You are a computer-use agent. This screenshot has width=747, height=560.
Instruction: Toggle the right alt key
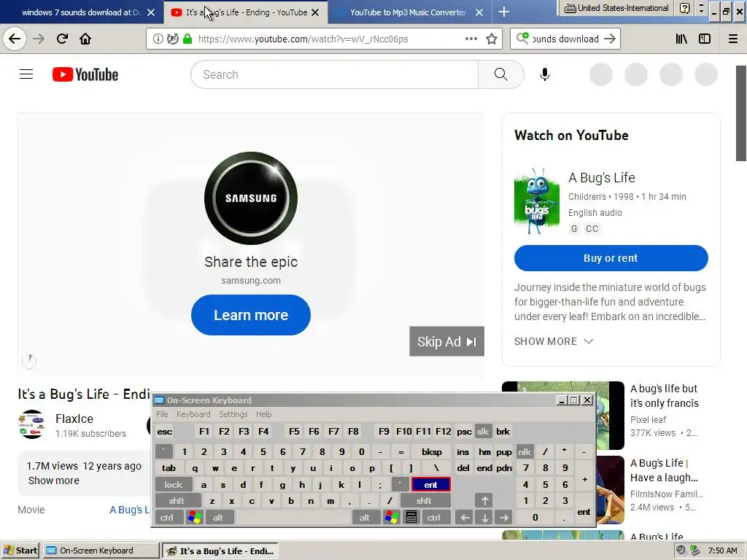(365, 518)
